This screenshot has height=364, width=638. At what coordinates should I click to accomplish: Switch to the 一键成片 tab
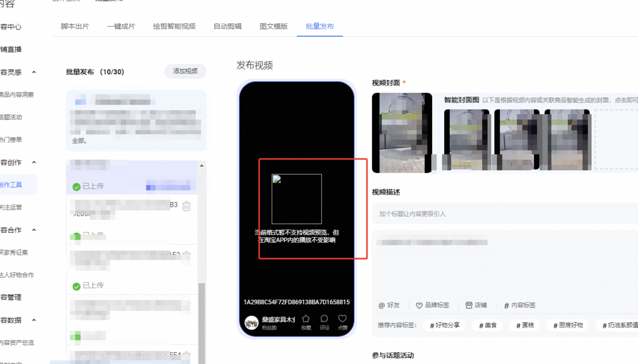tap(121, 26)
